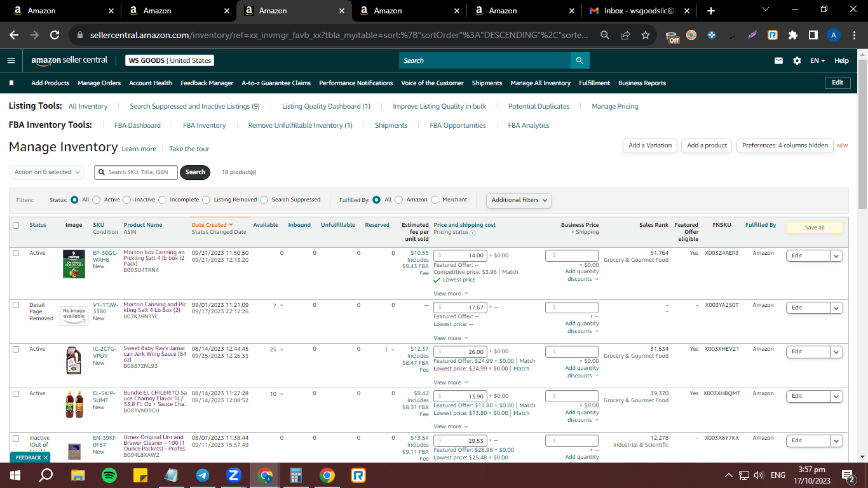The image size is (868, 488).
Task: Open Spotify from the taskbar
Action: (x=109, y=475)
